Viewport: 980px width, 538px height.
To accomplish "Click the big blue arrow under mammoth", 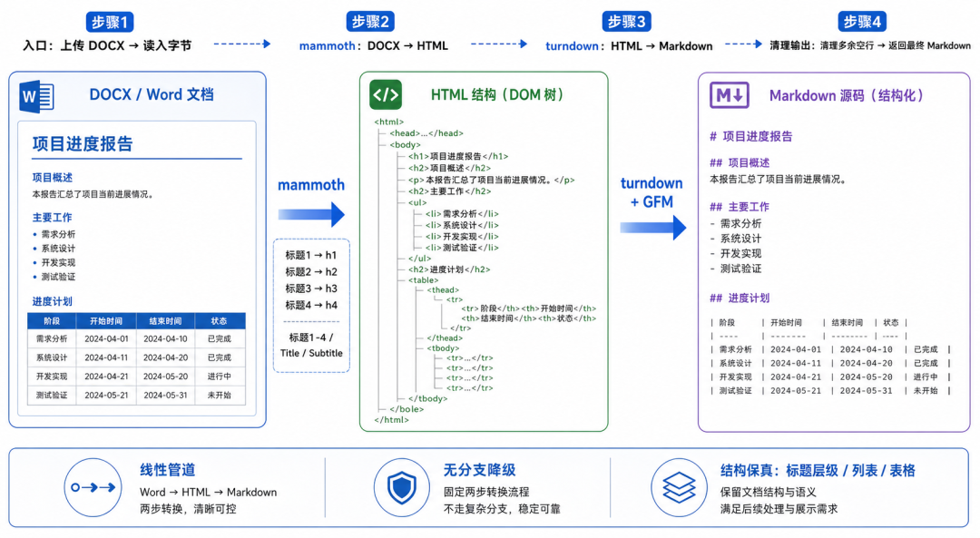I will point(311,214).
